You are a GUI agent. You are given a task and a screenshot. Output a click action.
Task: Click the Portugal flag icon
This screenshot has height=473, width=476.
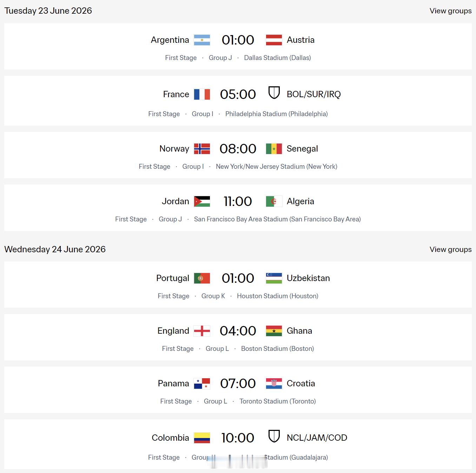(x=202, y=278)
